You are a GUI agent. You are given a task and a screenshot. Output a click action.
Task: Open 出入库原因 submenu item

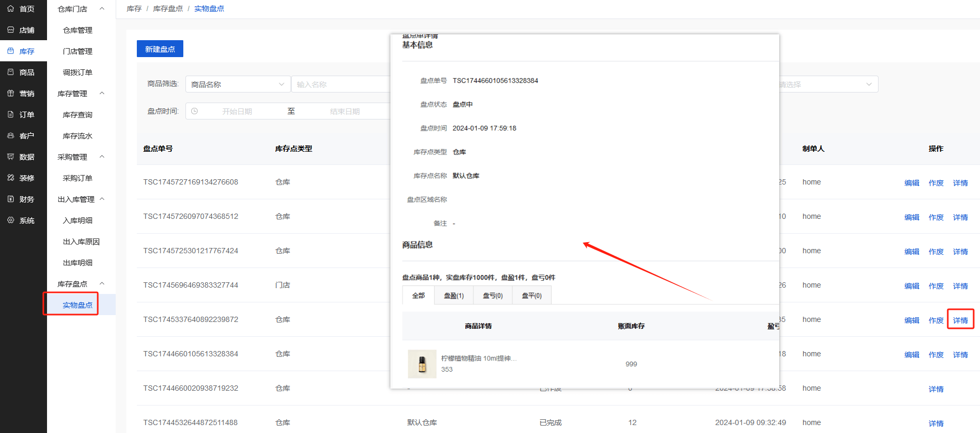[x=81, y=242]
